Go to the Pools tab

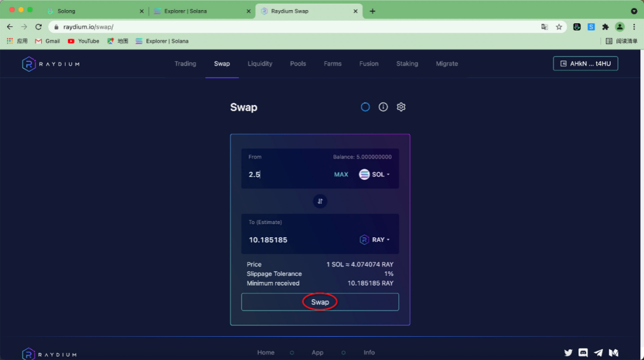(298, 64)
